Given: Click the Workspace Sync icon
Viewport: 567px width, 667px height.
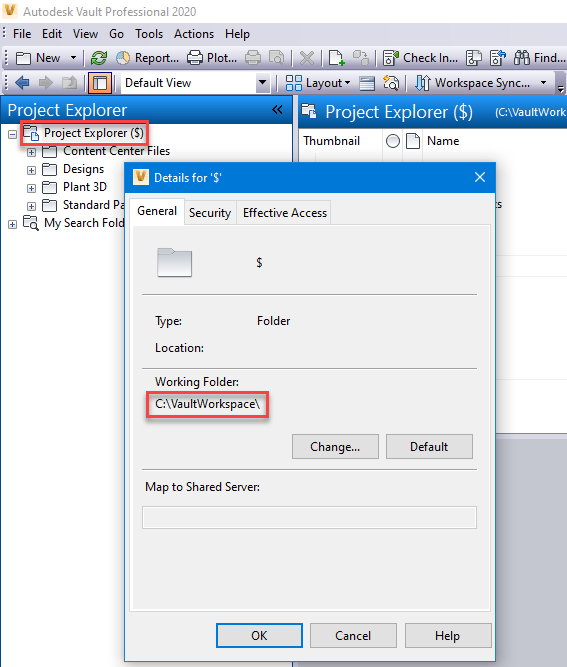Looking at the screenshot, I should tap(422, 83).
